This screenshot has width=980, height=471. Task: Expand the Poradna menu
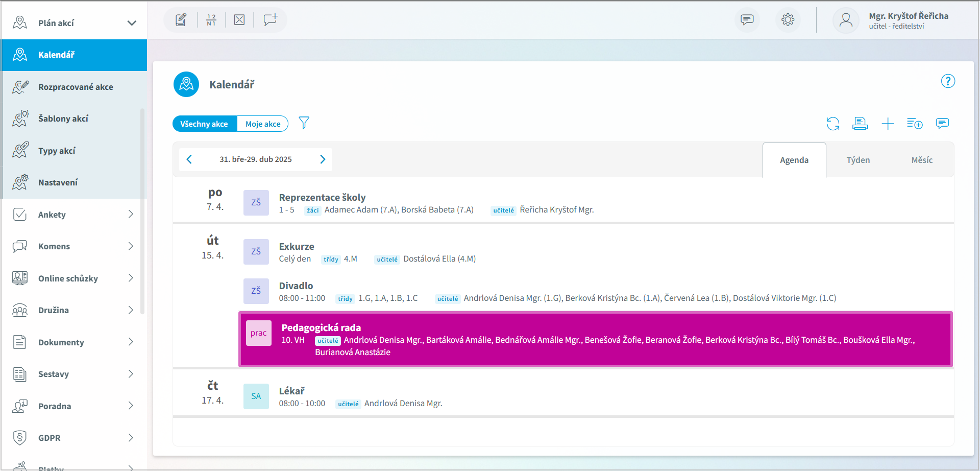point(74,406)
